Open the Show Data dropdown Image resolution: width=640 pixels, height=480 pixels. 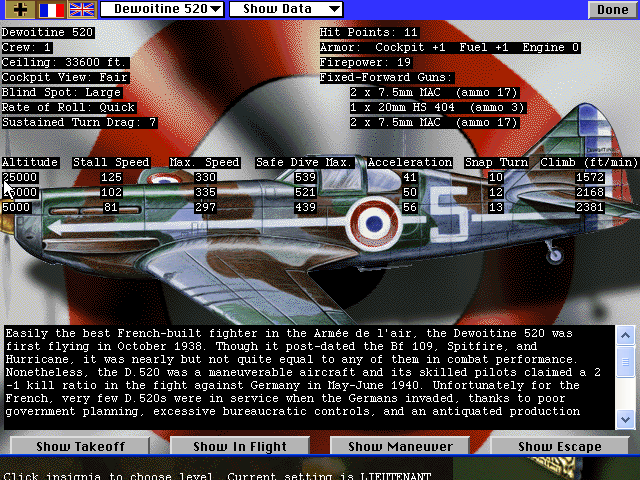286,9
